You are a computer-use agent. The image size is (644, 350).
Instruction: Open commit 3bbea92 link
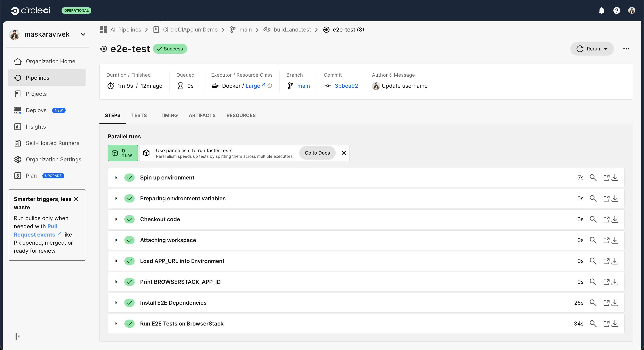coord(346,86)
